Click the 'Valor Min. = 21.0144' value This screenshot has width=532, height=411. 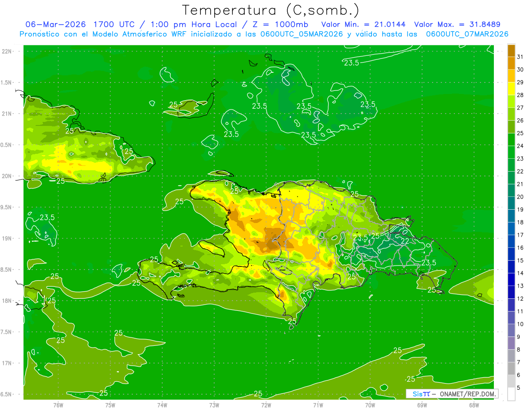(363, 24)
